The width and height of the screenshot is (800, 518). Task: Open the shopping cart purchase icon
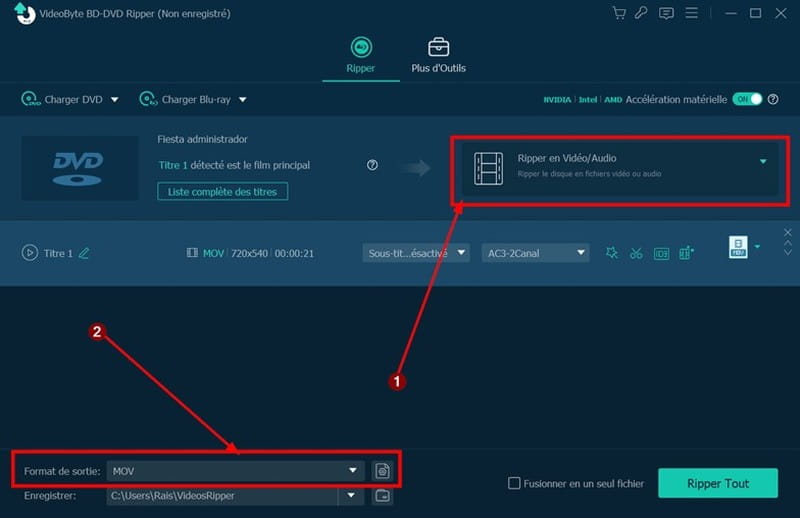(619, 13)
